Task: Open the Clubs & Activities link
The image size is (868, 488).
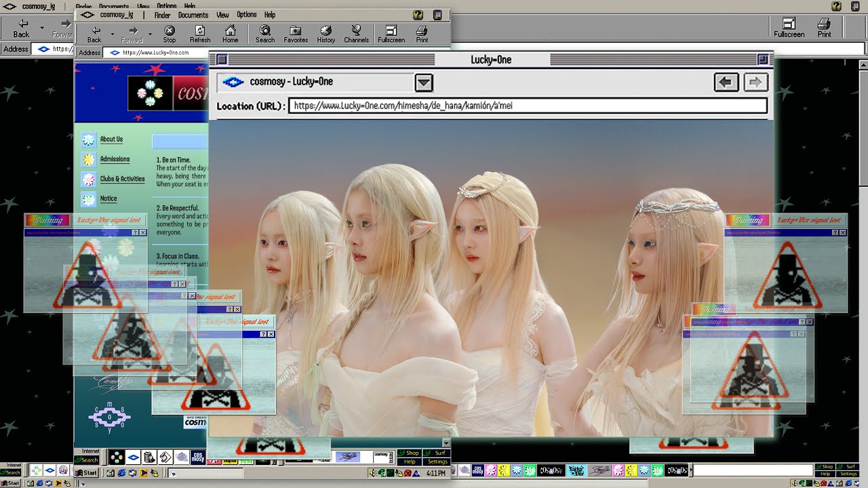Action: 122,179
